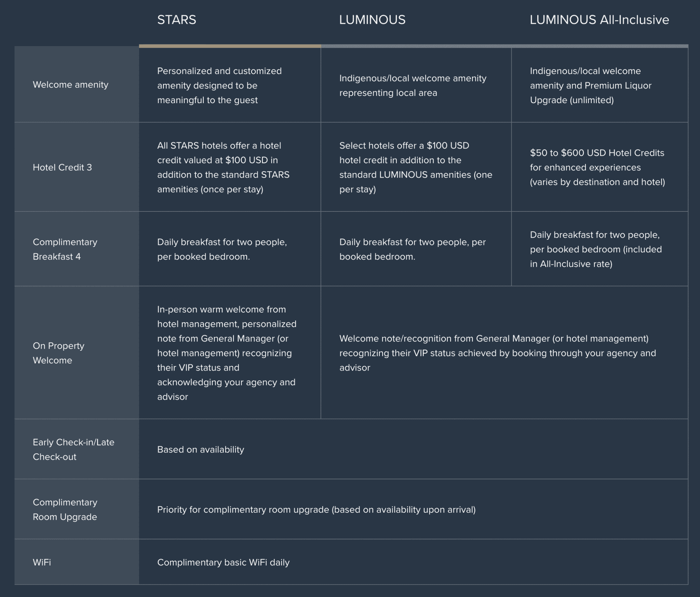Click 'In-person warm welcome' description cell

(227, 353)
